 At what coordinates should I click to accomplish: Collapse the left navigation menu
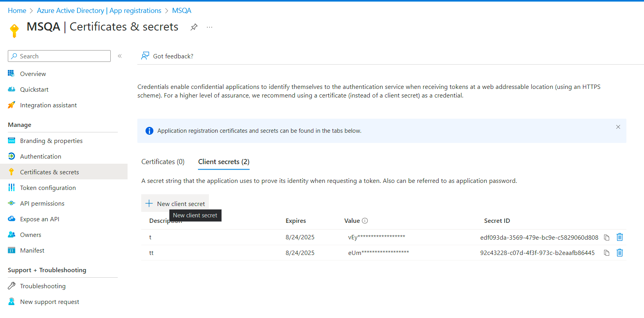point(120,56)
